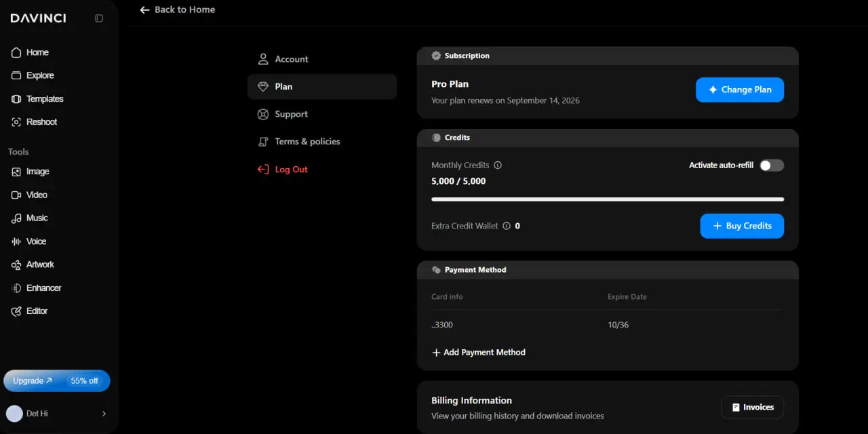Select card number ..3300

pyautogui.click(x=442, y=325)
